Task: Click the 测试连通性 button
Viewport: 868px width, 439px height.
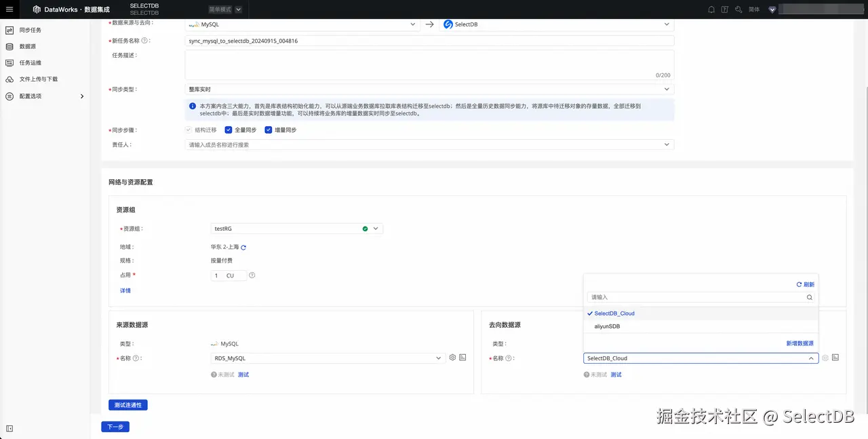Action: pyautogui.click(x=128, y=404)
